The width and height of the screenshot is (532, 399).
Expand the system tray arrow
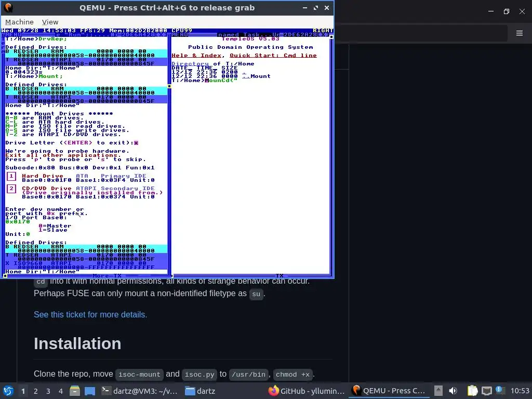tap(438, 391)
